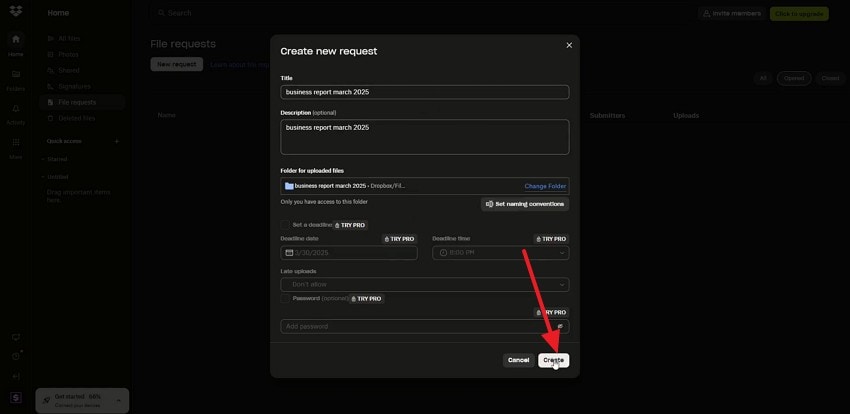Click the Name column header
850x414 pixels.
(x=166, y=115)
